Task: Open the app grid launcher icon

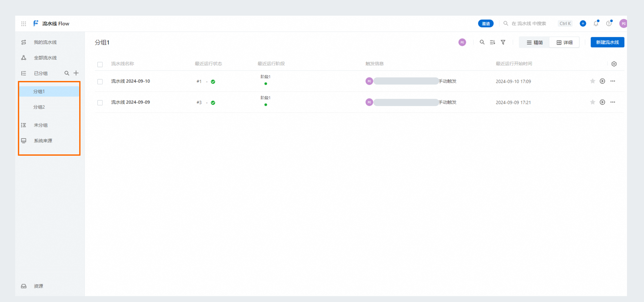Action: [x=23, y=23]
